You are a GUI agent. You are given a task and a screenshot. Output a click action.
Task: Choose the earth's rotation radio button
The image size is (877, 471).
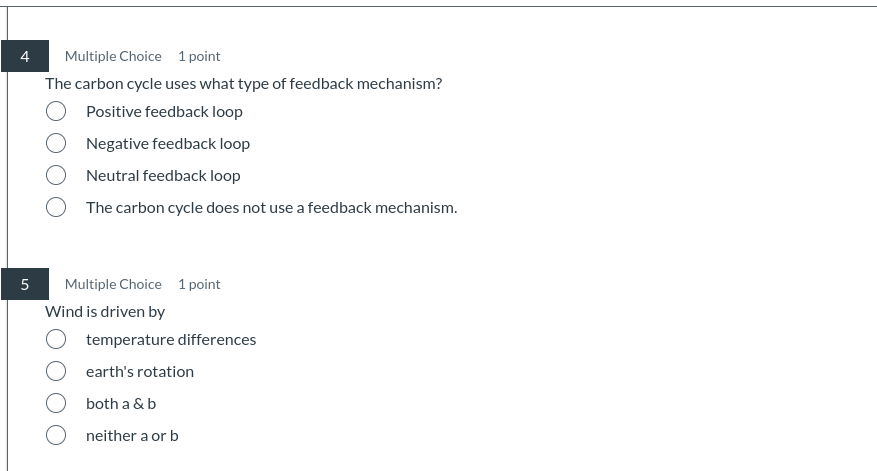point(56,370)
